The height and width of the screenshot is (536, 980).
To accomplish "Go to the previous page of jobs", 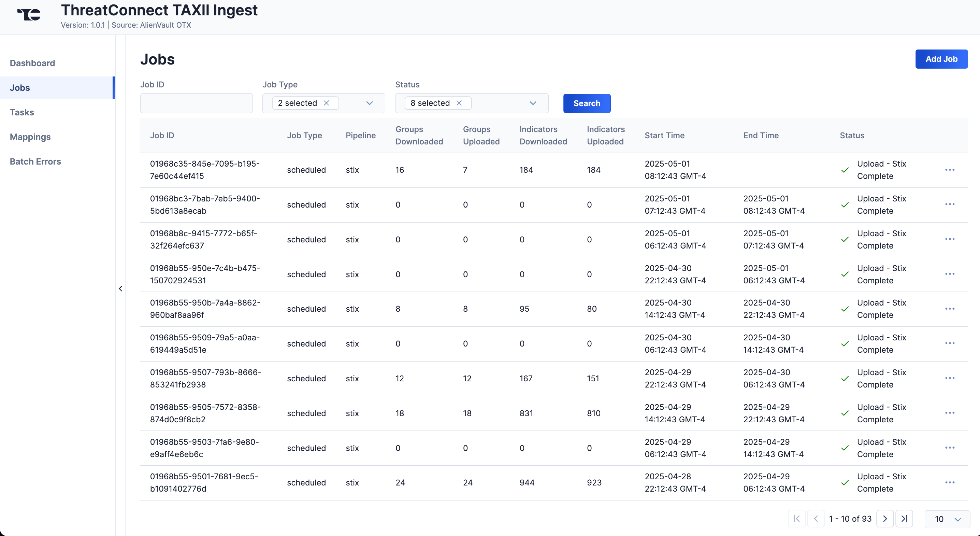I will (816, 519).
